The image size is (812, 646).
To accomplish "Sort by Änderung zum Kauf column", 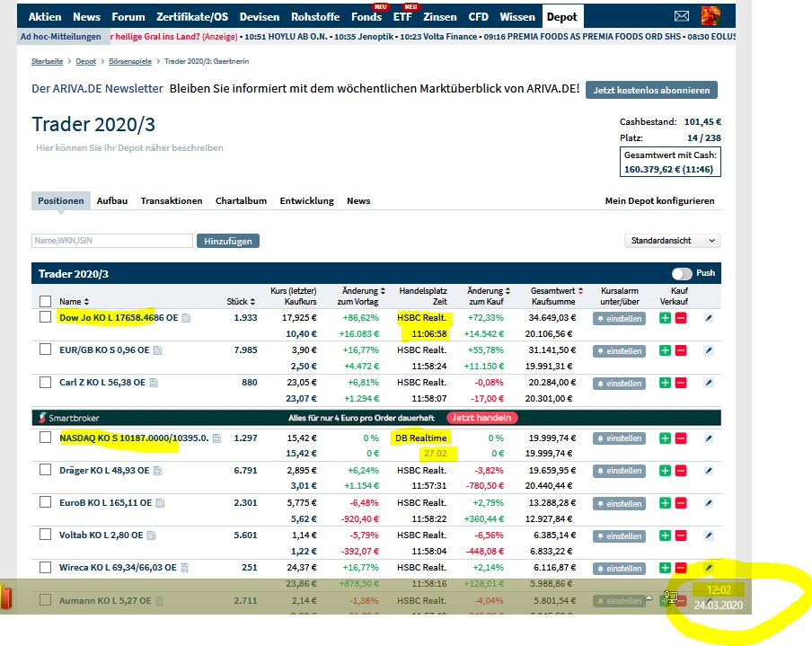I will click(507, 291).
